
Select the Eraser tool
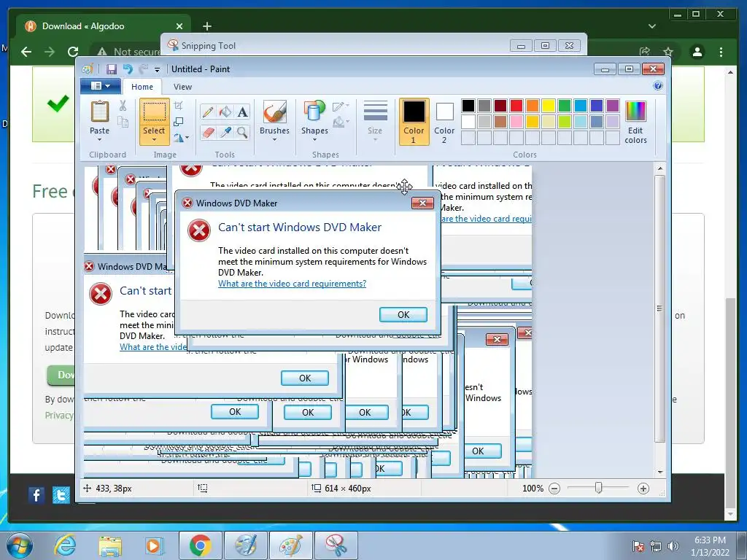pos(208,132)
